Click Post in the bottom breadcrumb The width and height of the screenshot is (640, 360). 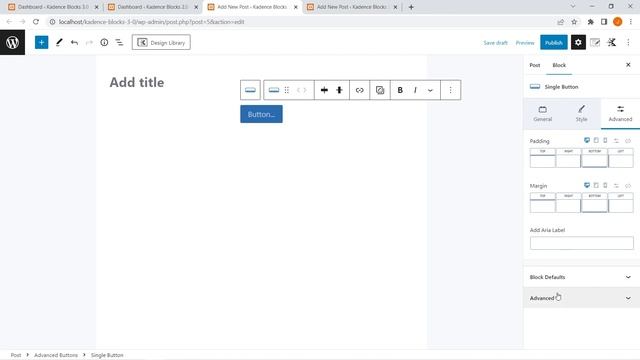[16, 355]
